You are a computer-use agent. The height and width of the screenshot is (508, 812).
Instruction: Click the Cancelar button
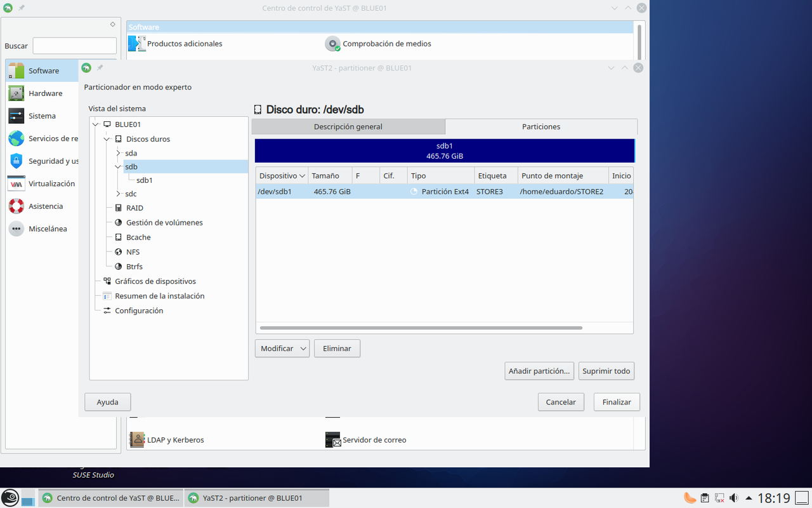[x=561, y=402]
